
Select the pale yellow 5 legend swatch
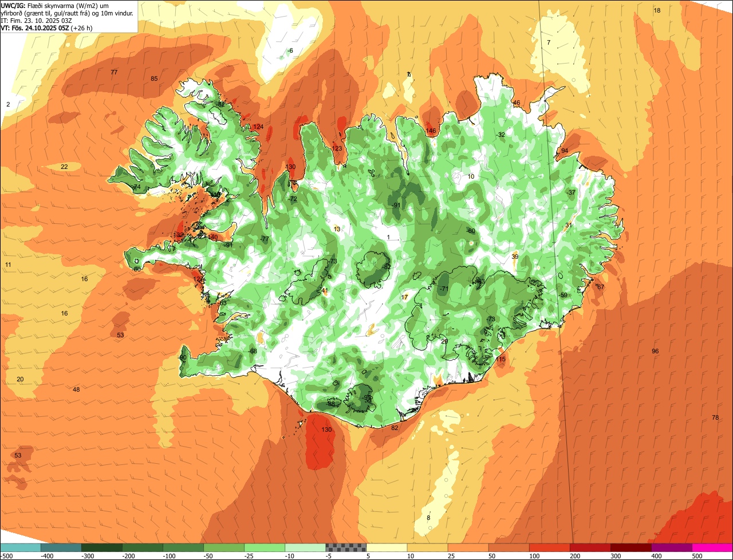[x=387, y=547]
